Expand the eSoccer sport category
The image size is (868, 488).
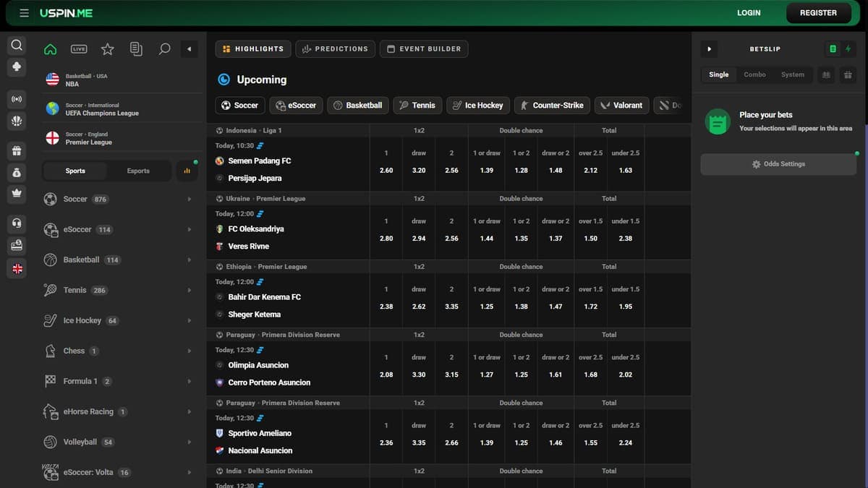(119, 230)
